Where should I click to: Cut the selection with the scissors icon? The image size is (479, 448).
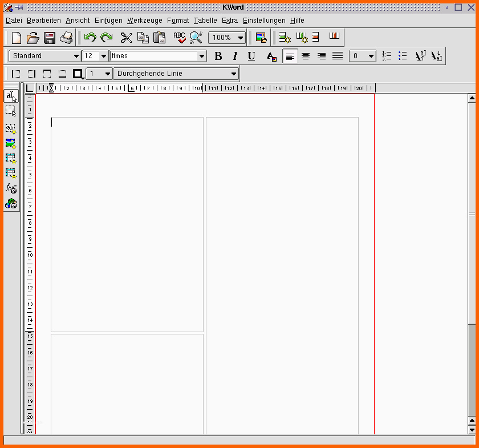pyautogui.click(x=126, y=38)
